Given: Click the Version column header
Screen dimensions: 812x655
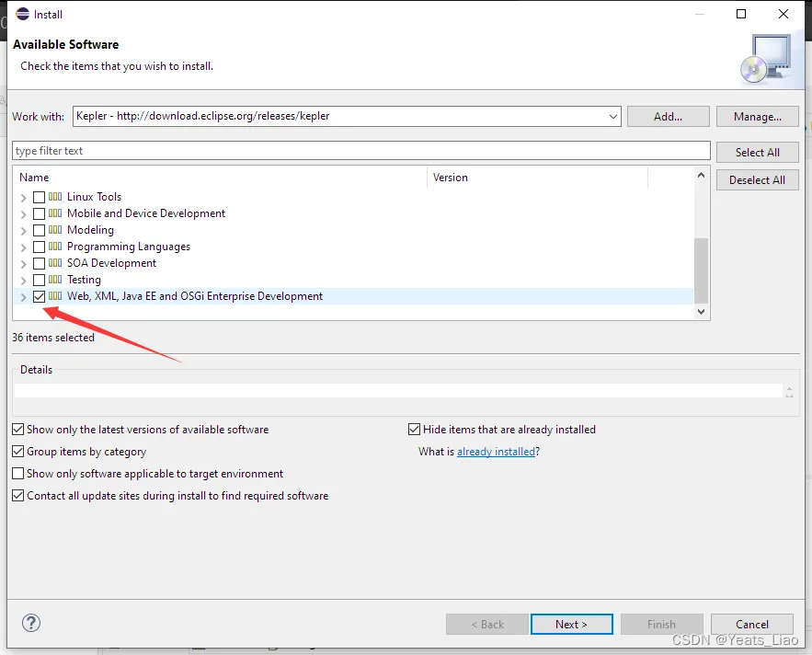Looking at the screenshot, I should click(450, 178).
